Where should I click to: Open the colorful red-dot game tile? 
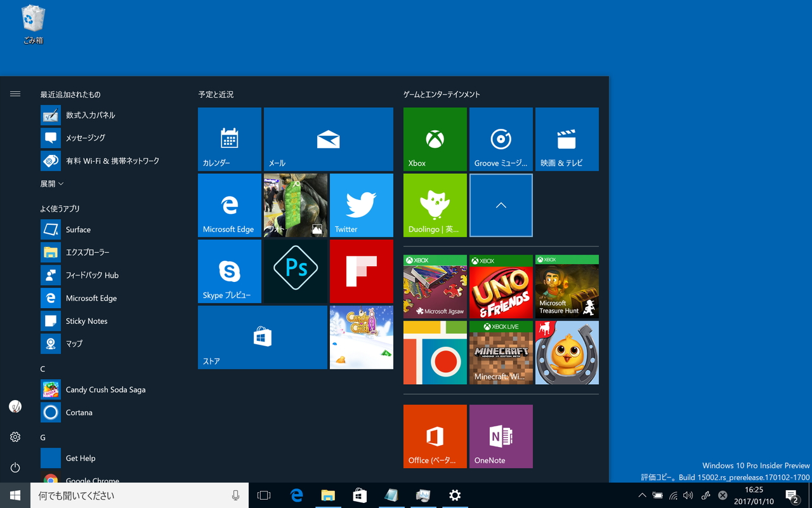click(435, 352)
